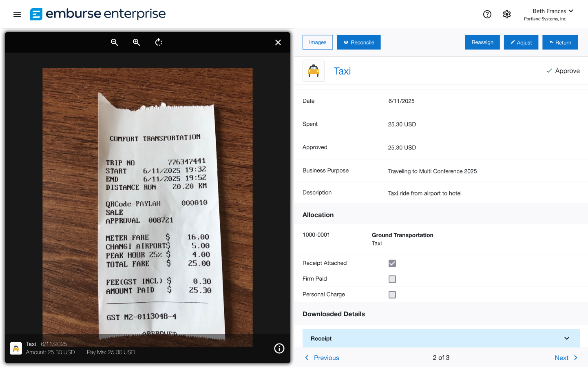Check the Personal Charge checkbox

tap(392, 295)
